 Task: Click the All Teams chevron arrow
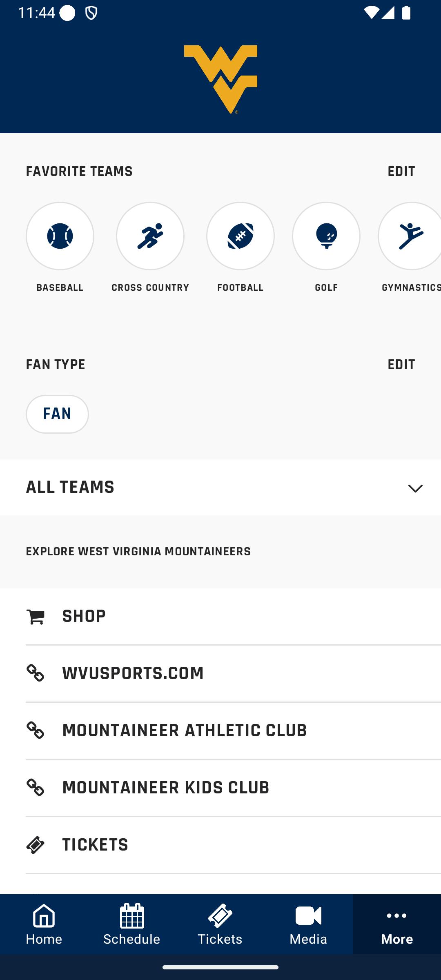click(x=415, y=488)
